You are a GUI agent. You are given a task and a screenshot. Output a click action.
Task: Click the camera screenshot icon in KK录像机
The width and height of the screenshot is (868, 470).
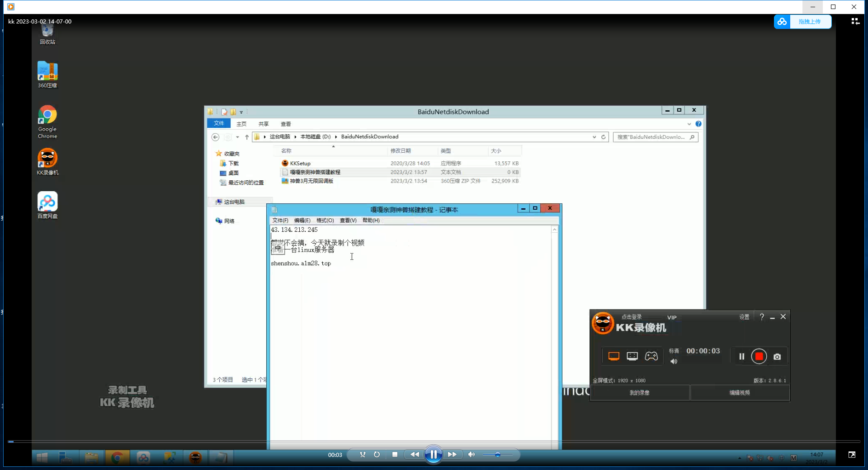coord(777,357)
